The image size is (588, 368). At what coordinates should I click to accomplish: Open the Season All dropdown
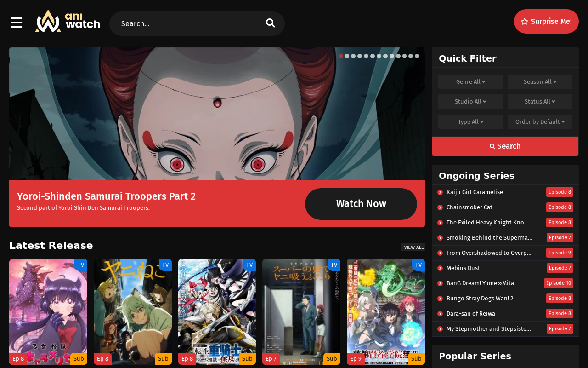click(540, 81)
